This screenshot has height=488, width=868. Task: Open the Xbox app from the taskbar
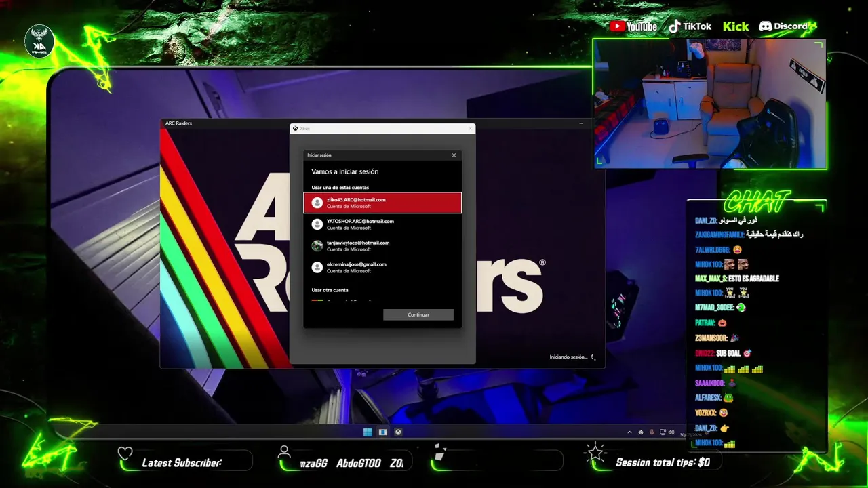399,432
